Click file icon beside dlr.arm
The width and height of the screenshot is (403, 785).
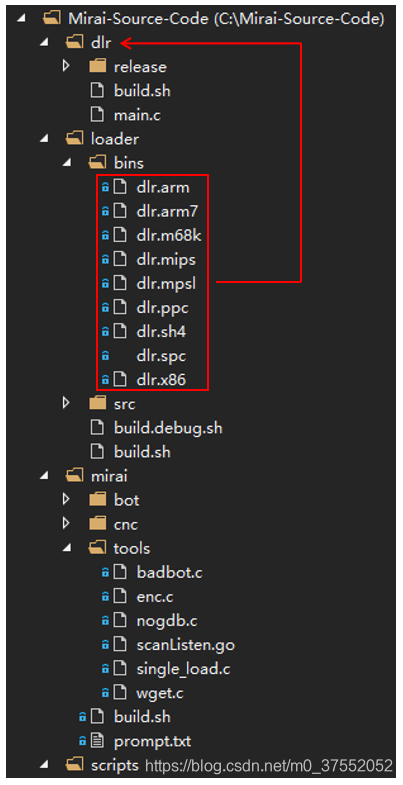(x=120, y=187)
